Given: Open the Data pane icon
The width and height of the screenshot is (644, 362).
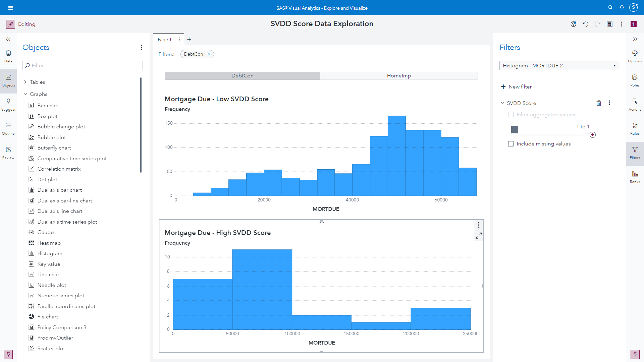Looking at the screenshot, I should click(8, 56).
